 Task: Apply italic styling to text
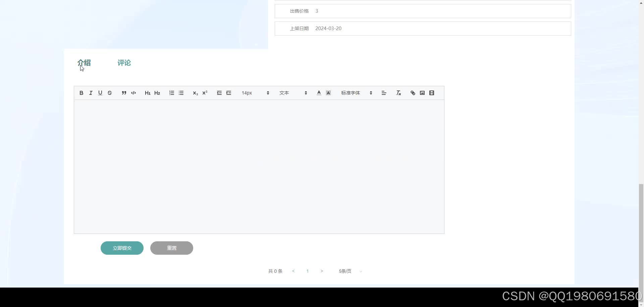(x=91, y=93)
